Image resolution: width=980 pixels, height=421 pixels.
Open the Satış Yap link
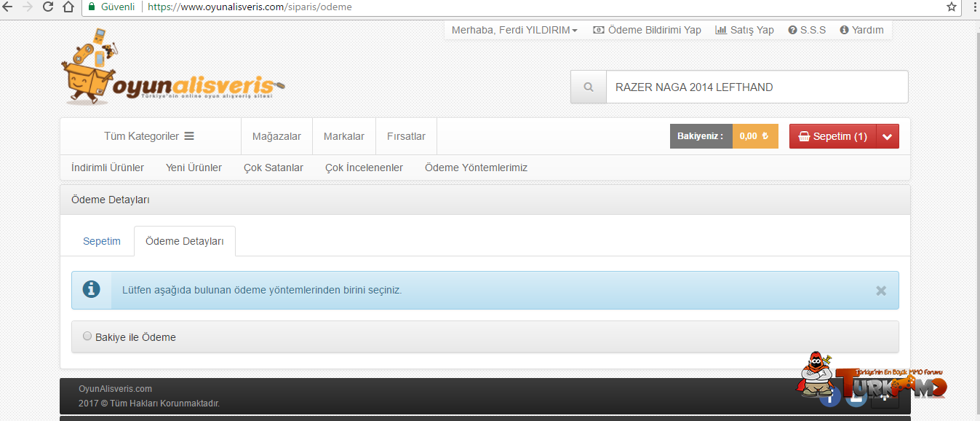(x=744, y=30)
